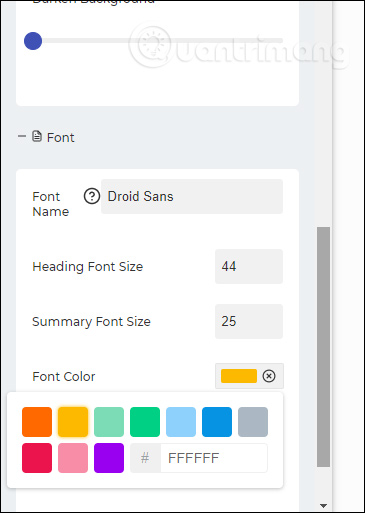Open the Font Color swatch picker
The image size is (365, 513).
239,376
